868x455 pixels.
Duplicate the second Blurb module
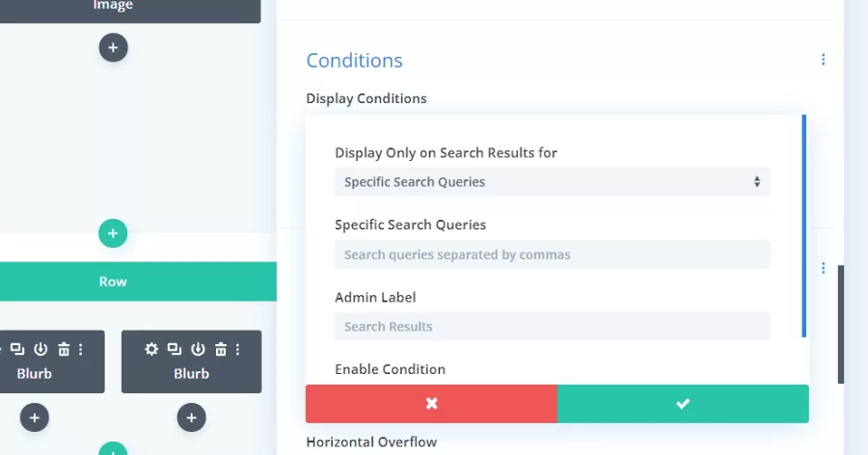click(x=175, y=349)
